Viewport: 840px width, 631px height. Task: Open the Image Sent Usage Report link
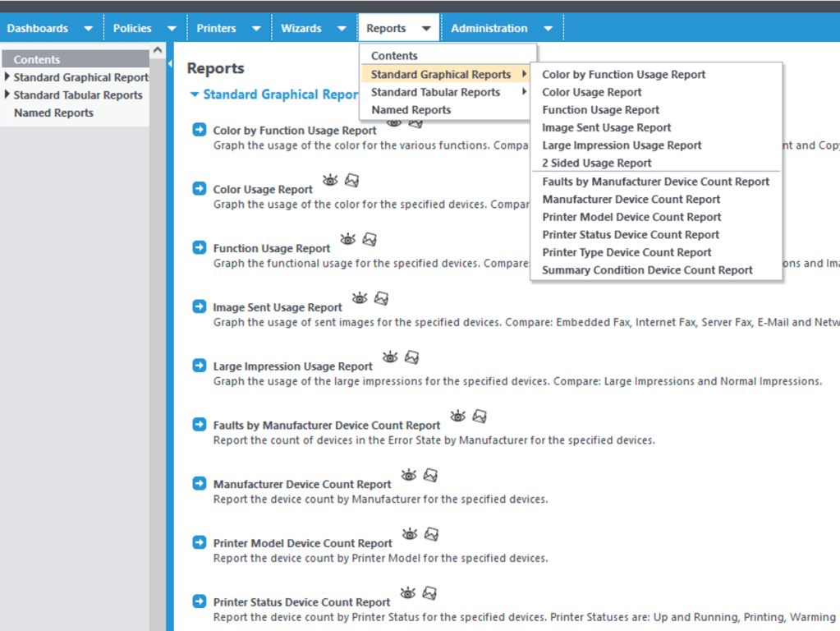pyautogui.click(x=277, y=307)
